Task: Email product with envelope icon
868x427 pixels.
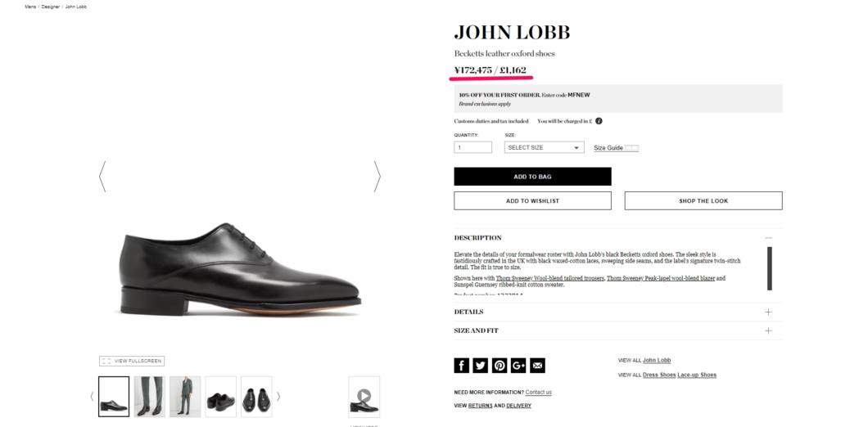Action: 537,365
